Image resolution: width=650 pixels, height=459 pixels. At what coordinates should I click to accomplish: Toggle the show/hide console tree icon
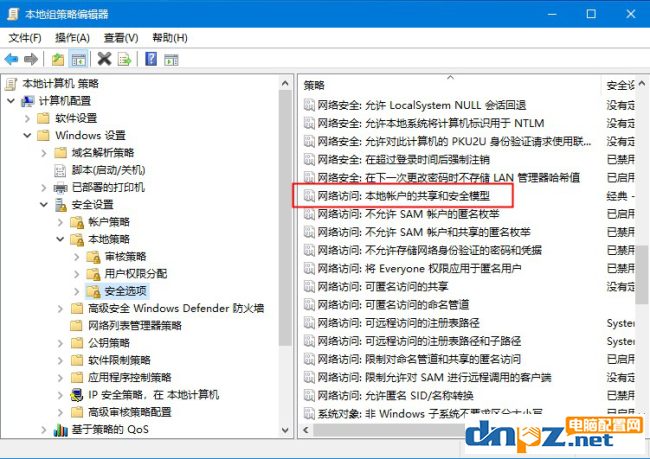(78, 59)
